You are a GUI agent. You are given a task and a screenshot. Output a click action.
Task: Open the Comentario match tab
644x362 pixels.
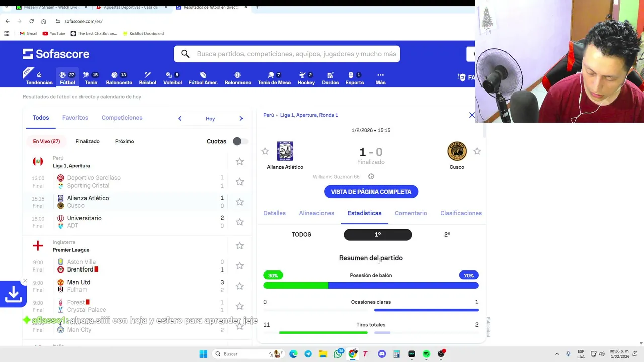pyautogui.click(x=411, y=213)
